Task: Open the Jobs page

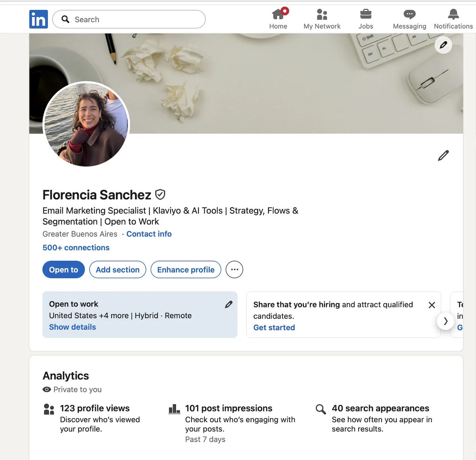Action: (366, 19)
